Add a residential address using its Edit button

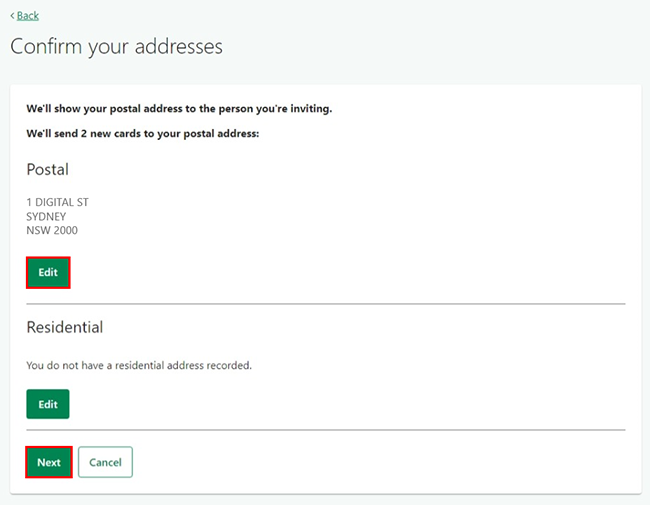[48, 404]
